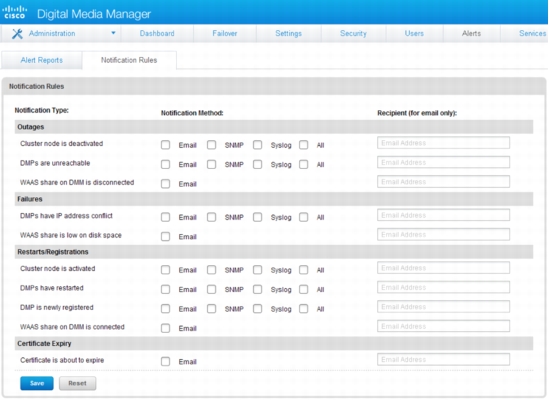Expand the Administration dropdown arrow
This screenshot has width=549, height=401.
[113, 33]
